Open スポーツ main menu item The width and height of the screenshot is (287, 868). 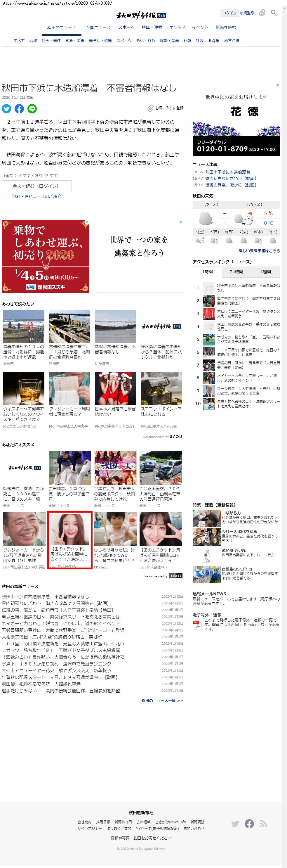point(126,28)
